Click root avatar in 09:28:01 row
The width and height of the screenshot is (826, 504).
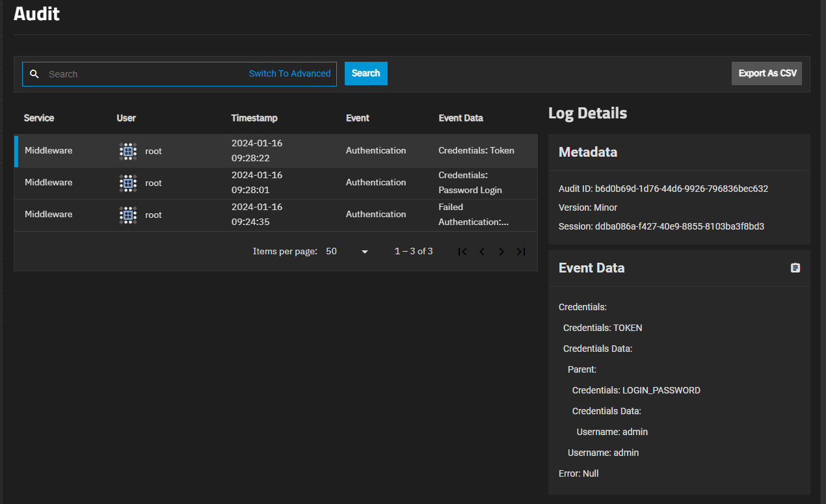click(x=128, y=183)
